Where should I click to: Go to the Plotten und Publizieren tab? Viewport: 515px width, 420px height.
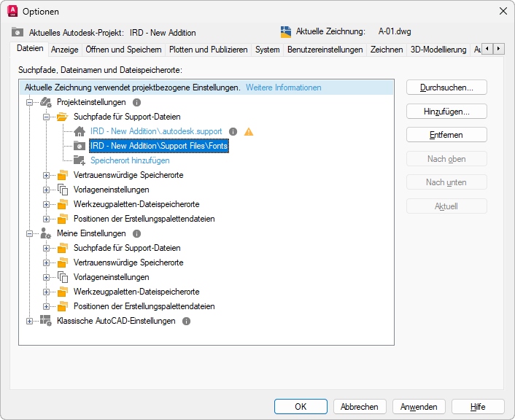click(x=208, y=50)
